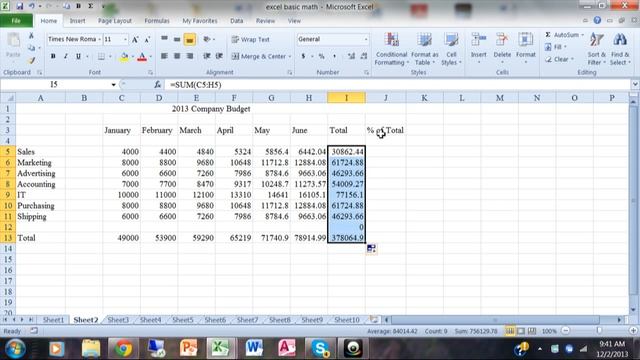Click the zoom slider handle
Screen dimensions: 640x360
tap(599, 331)
